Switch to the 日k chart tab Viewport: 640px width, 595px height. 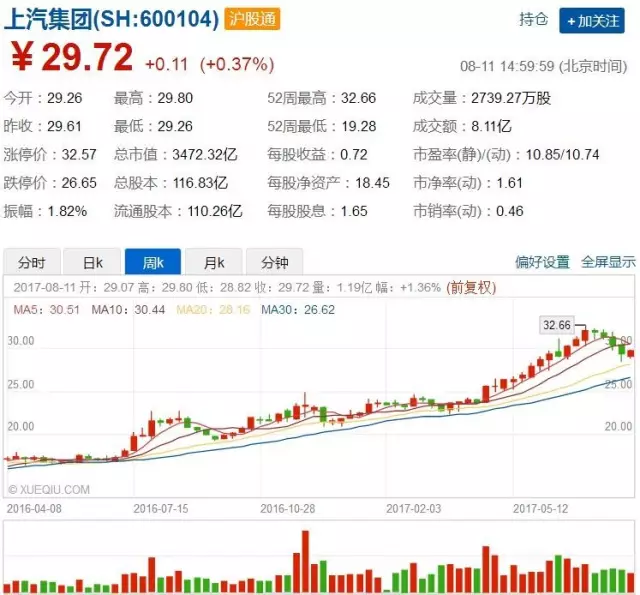click(x=92, y=262)
